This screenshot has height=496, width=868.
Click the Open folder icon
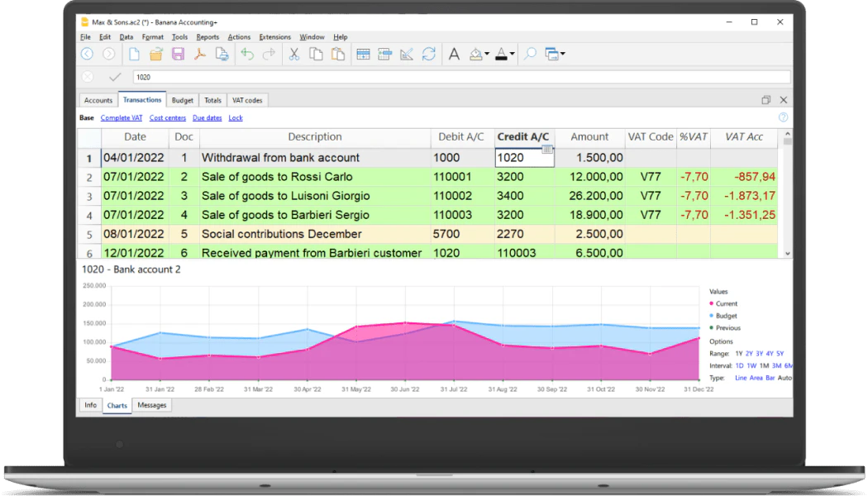pyautogui.click(x=156, y=54)
